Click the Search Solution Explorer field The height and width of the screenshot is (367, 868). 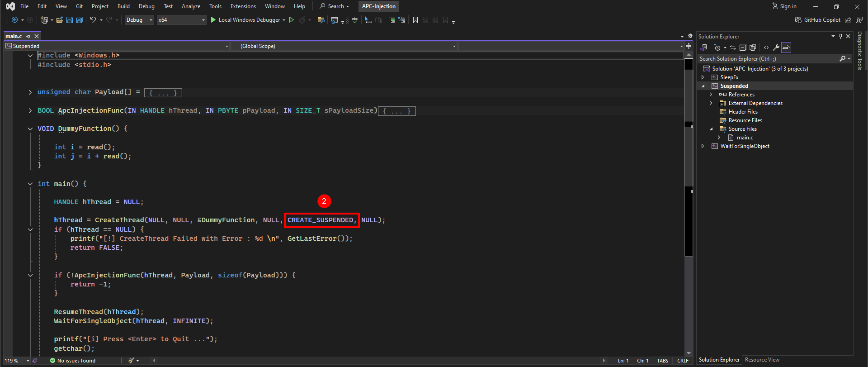pos(769,59)
